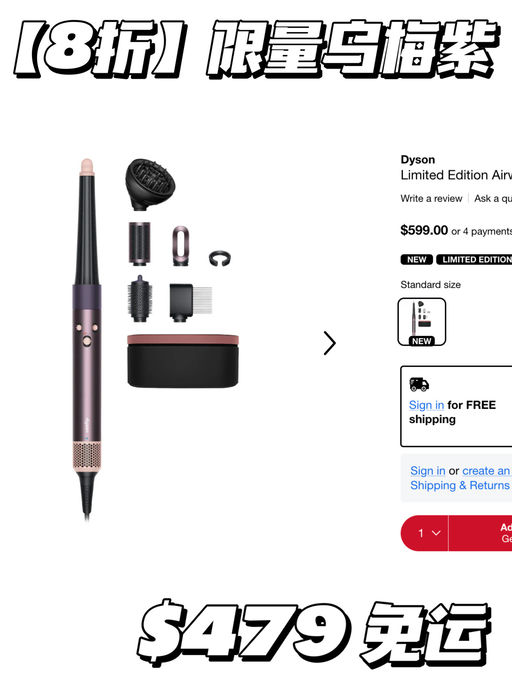Click the Airwrap barrel attachment image
This screenshot has width=512, height=683.
point(139,243)
